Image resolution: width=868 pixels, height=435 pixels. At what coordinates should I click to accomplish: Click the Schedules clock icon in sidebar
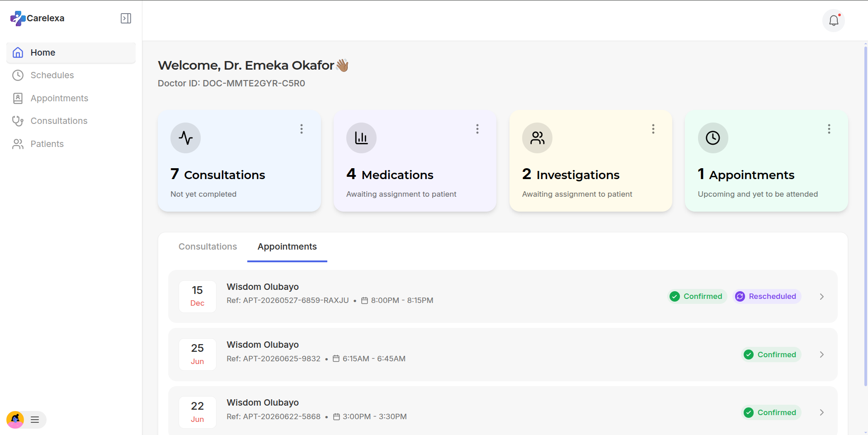18,75
